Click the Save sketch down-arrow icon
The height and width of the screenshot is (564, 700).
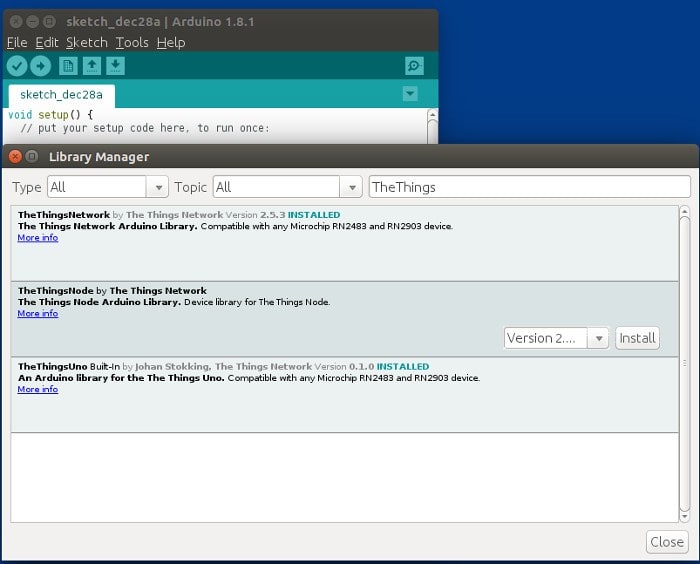[115, 66]
